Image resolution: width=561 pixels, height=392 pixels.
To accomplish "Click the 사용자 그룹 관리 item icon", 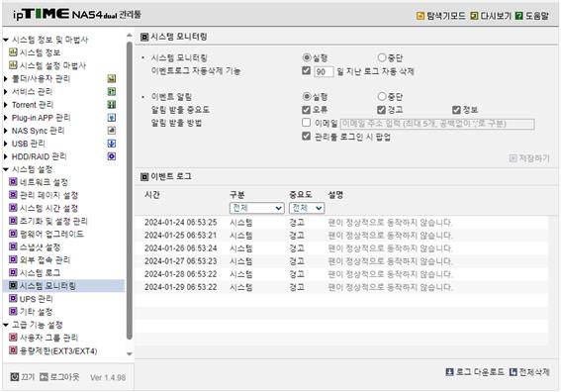I will 13,338.
